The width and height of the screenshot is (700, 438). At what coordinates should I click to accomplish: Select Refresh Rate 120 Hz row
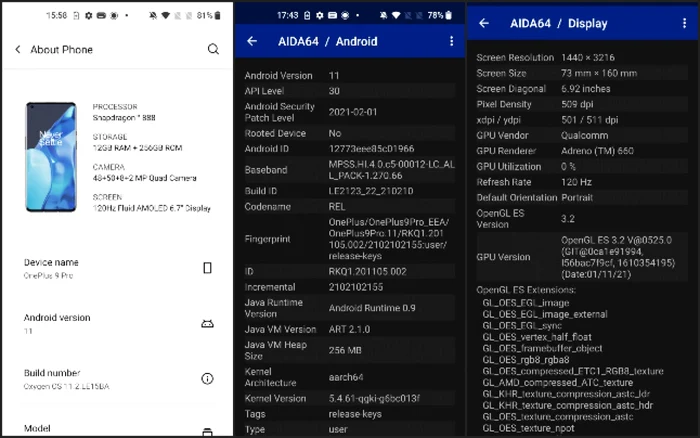[582, 182]
